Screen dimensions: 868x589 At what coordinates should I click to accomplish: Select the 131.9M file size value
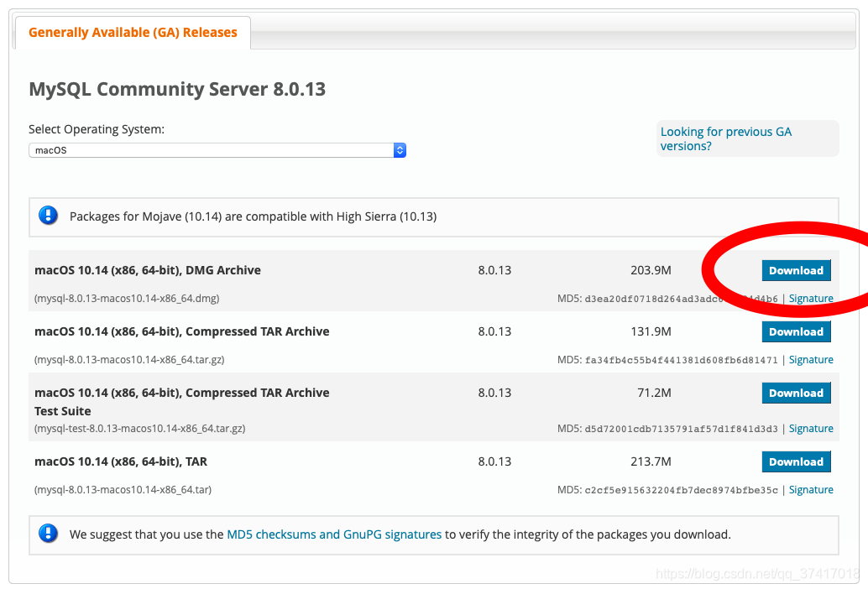pos(651,331)
